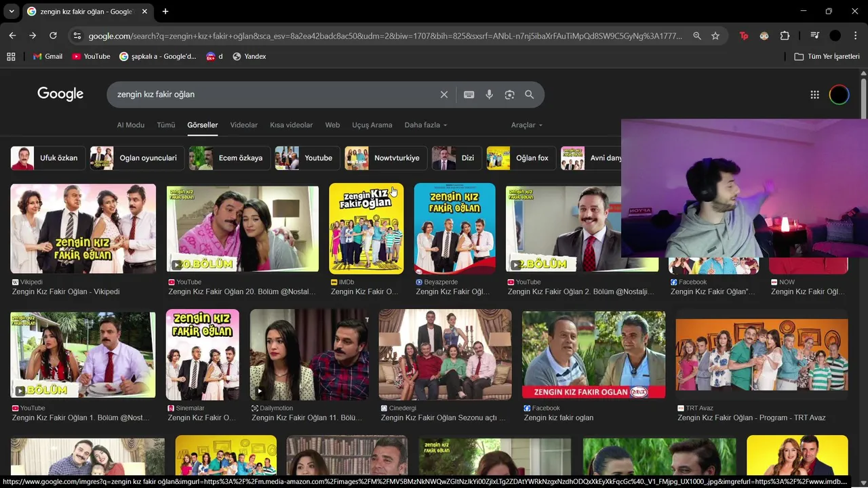
Task: Open the Dailymotion 11. Bölüm thumbnail
Action: (310, 354)
